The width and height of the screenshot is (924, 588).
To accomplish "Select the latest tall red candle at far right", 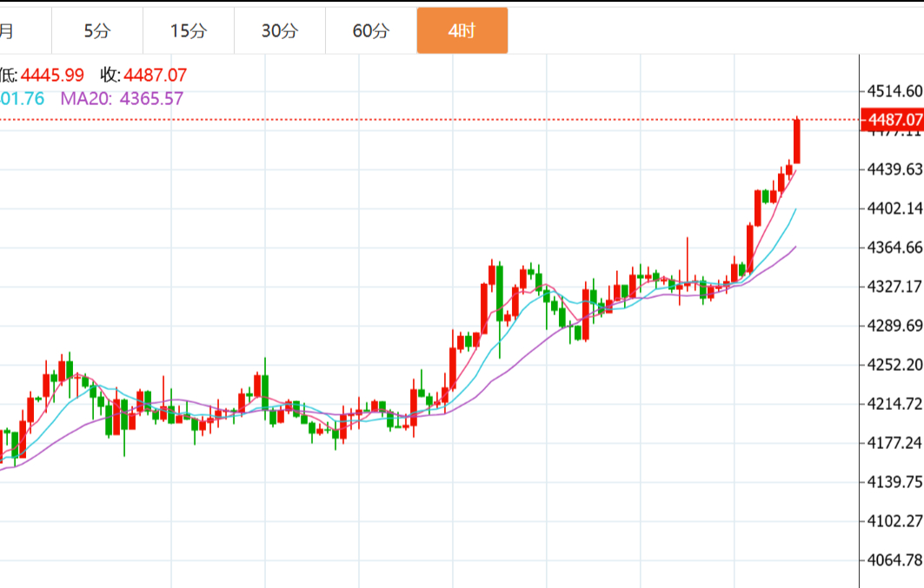I will 796,141.
